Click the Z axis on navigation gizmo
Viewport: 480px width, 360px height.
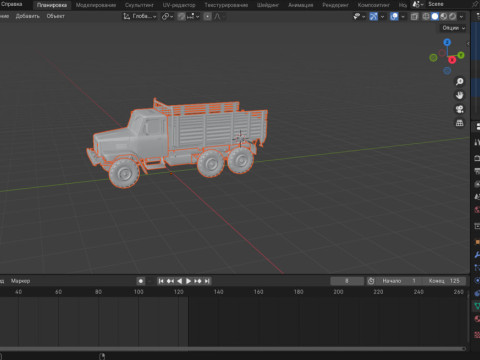[447, 42]
